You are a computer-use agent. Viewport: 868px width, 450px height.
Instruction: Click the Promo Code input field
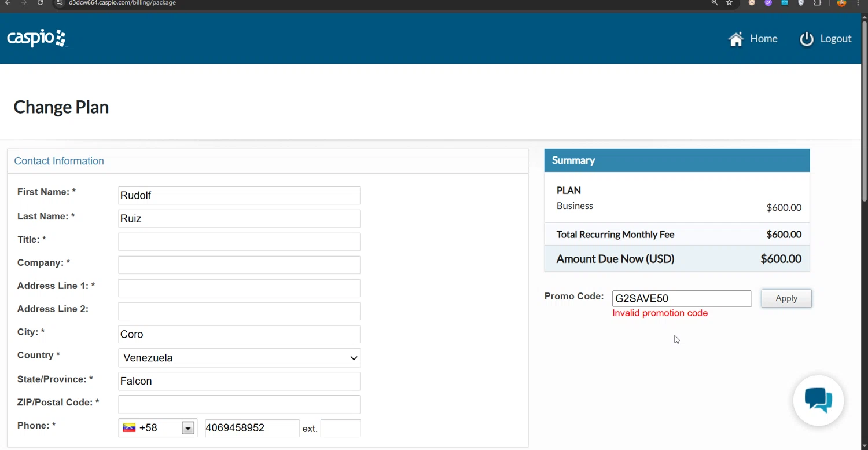(682, 298)
